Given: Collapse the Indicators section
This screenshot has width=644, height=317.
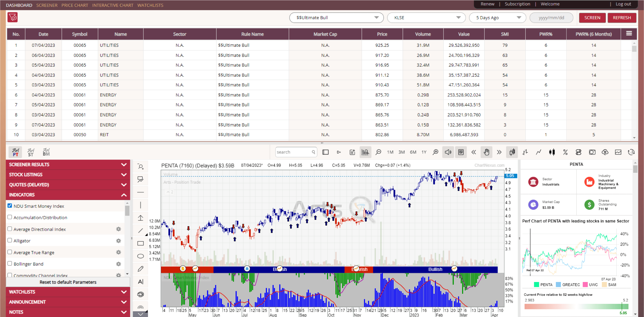Looking at the screenshot, I should click(68, 195).
